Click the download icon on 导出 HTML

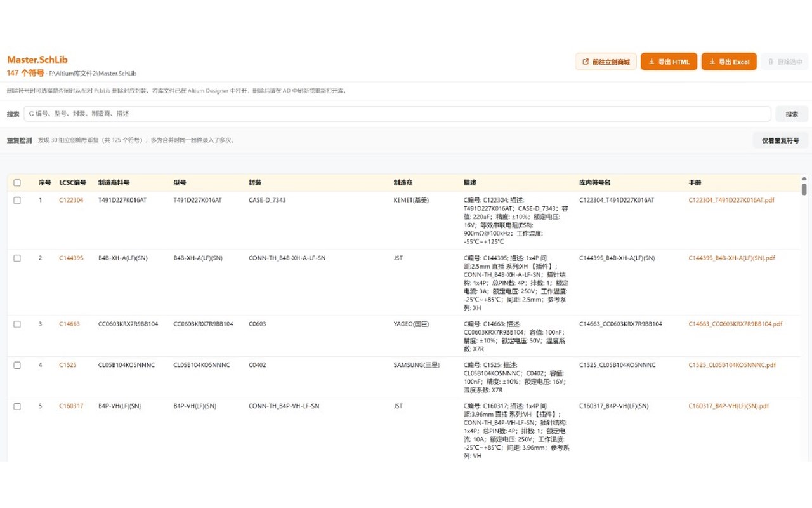click(652, 62)
